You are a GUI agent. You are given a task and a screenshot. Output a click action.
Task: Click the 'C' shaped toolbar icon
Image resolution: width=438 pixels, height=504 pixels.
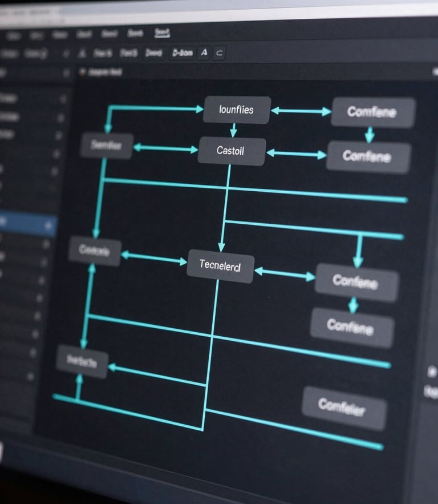(x=220, y=53)
